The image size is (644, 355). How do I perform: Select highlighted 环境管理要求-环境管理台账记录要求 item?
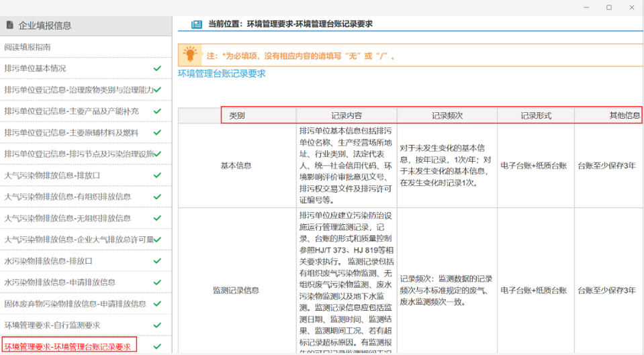[x=68, y=347]
